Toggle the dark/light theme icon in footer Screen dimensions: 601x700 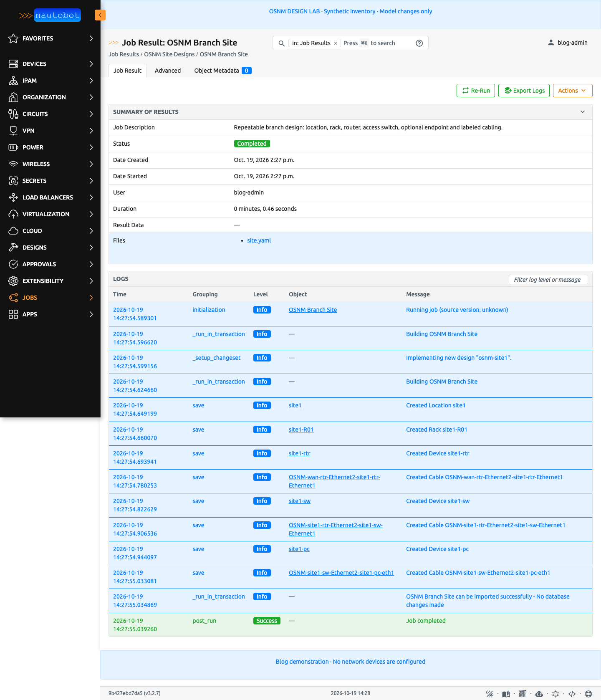coord(490,694)
